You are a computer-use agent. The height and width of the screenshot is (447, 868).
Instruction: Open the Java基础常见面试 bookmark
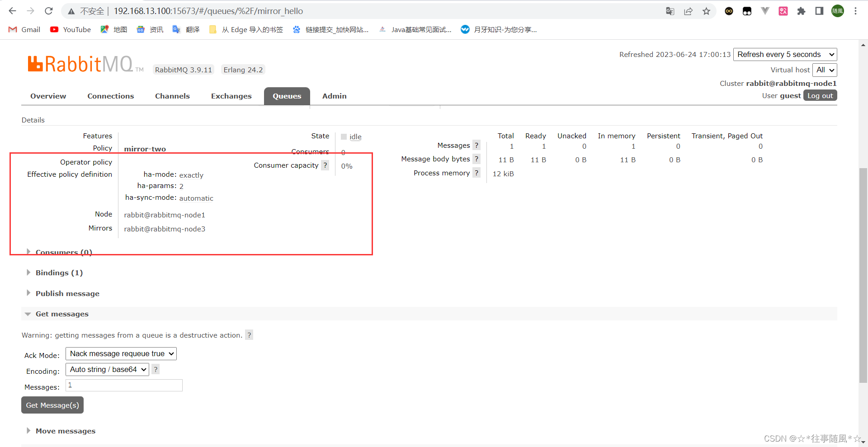(415, 29)
